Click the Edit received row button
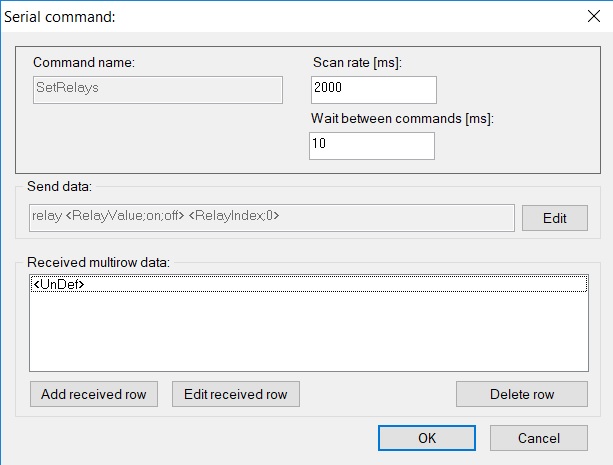Screen dimensions: 613x465 coord(236,394)
